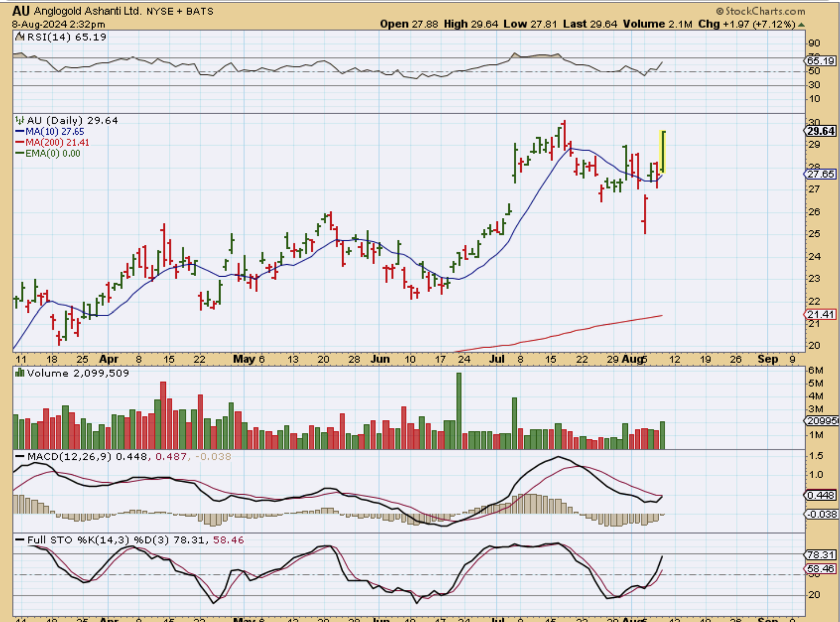Click the 0.487 signal value in MACD title
Viewport: 840px width, 622px height.
coord(171,457)
